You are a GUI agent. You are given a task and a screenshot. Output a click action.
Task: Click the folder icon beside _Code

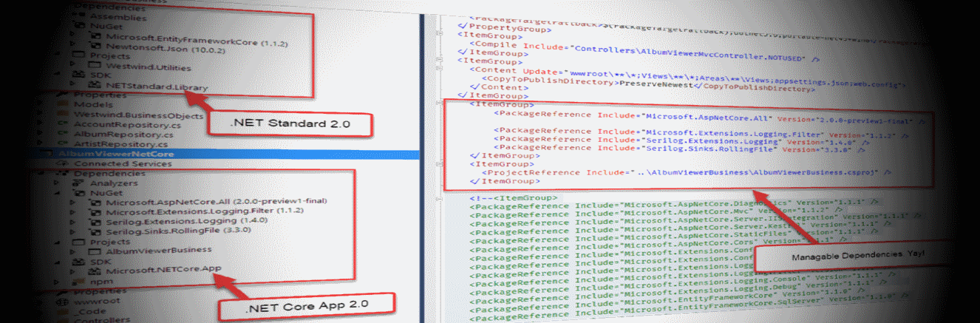coord(63,313)
